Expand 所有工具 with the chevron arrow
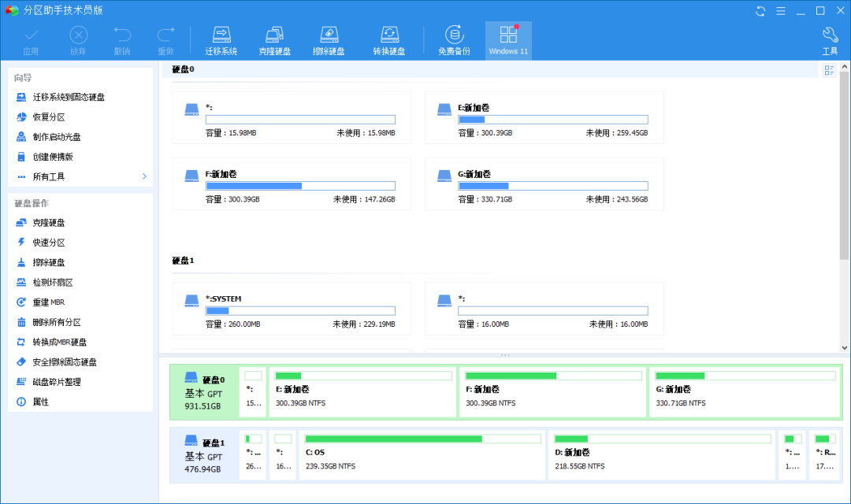The width and height of the screenshot is (851, 504). (144, 176)
